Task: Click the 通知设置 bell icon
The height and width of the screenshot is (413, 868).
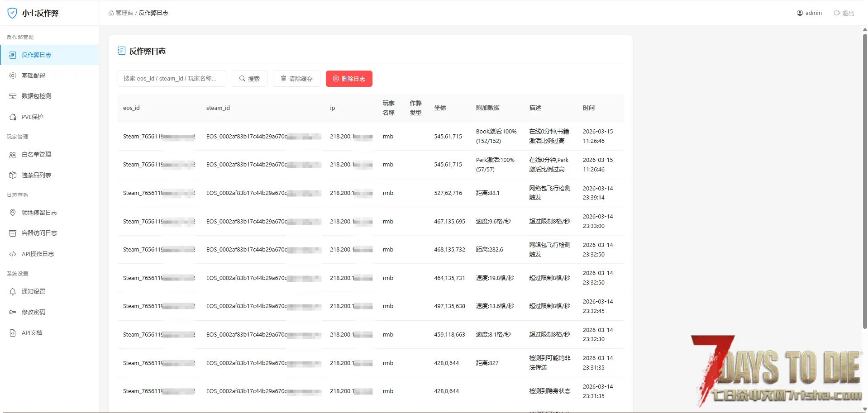Action: (x=13, y=291)
